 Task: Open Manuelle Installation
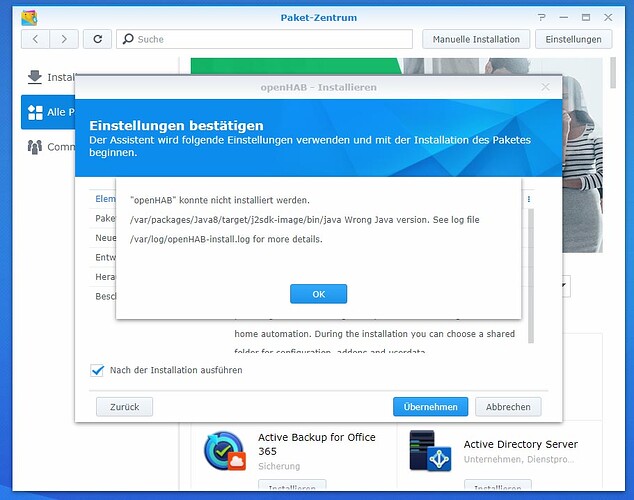click(x=476, y=39)
